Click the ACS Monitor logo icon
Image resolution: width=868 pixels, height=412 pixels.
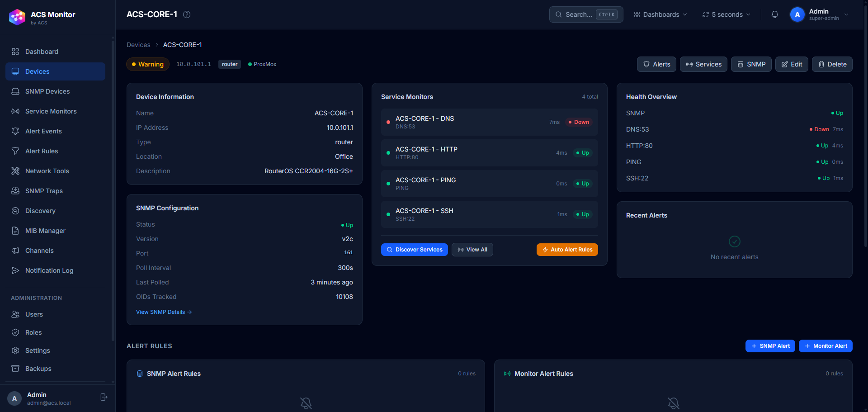click(x=17, y=17)
